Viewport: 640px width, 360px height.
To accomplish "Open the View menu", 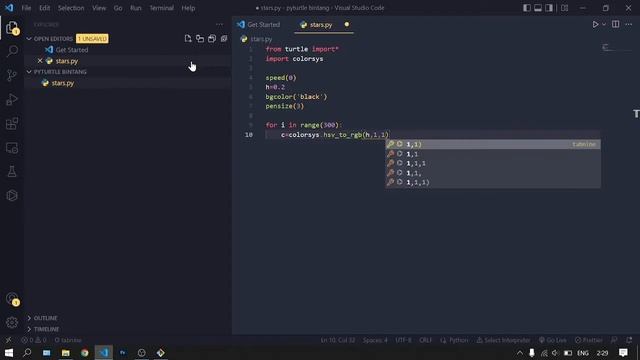I will coord(99,8).
